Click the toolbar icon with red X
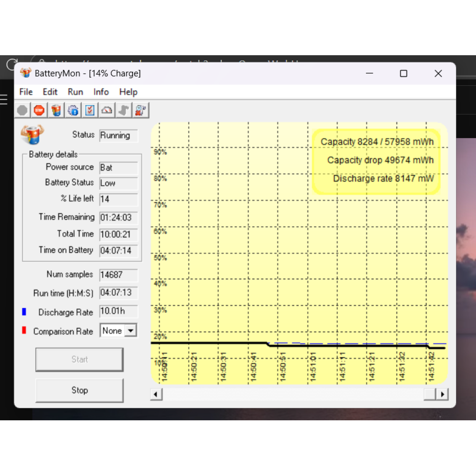Screen dimensions: 476x476 point(140,110)
